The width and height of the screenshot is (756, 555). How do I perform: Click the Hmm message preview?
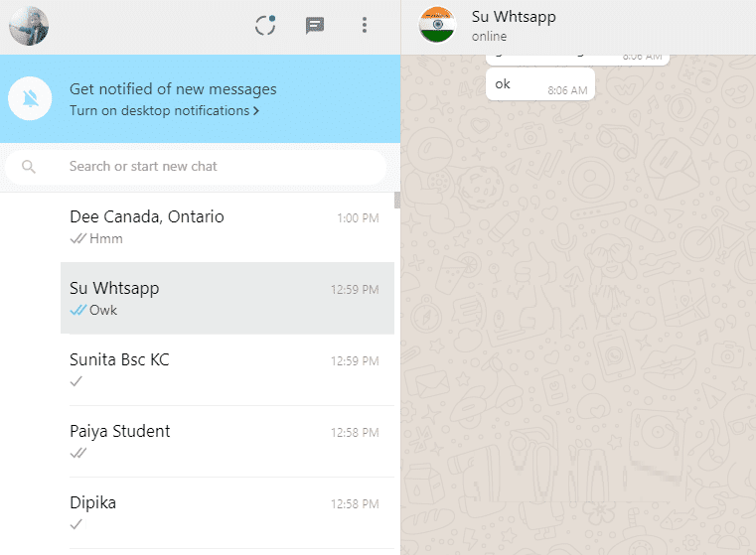click(x=106, y=238)
